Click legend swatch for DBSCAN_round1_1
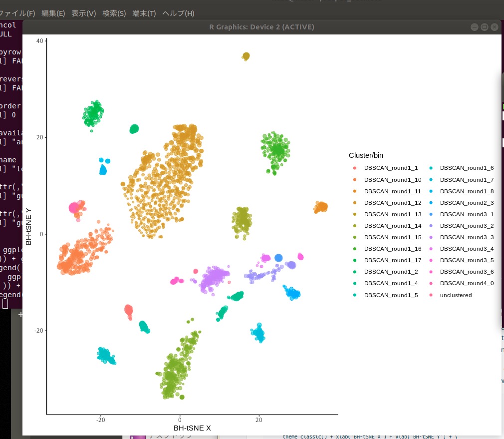The width and height of the screenshot is (504, 439). tap(354, 168)
